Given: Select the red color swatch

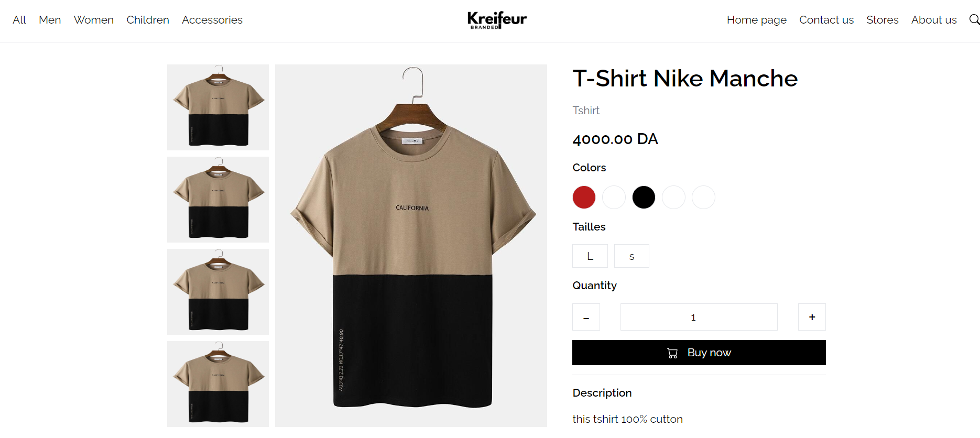Looking at the screenshot, I should [584, 198].
